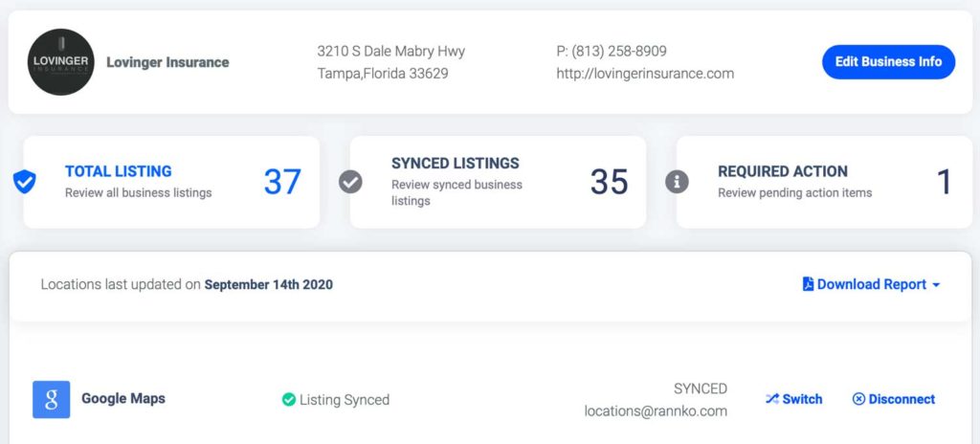Click the Google Maps blue g icon
This screenshot has height=444, width=980.
pyautogui.click(x=52, y=400)
